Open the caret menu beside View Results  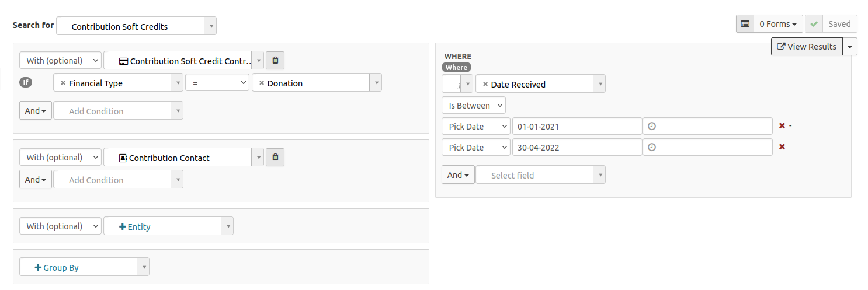click(x=850, y=47)
